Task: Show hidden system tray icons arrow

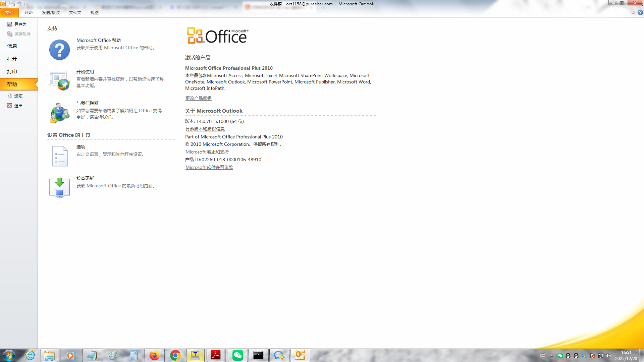Action: point(552,356)
